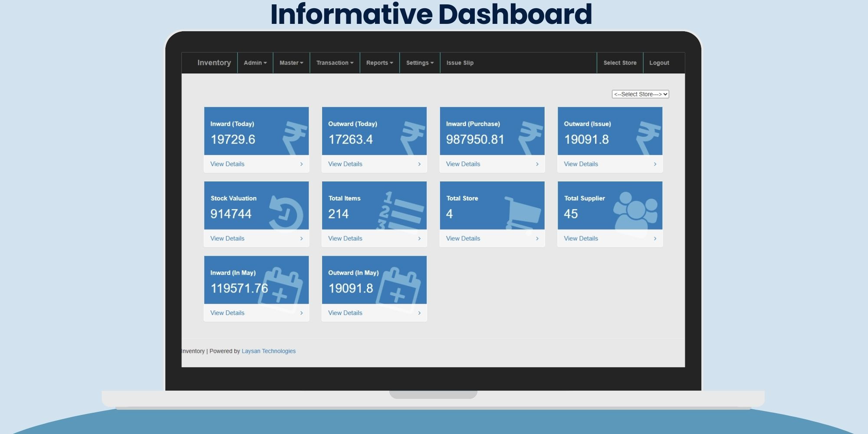View Details for Inward (Purchase)
The width and height of the screenshot is (868, 434).
pos(463,164)
